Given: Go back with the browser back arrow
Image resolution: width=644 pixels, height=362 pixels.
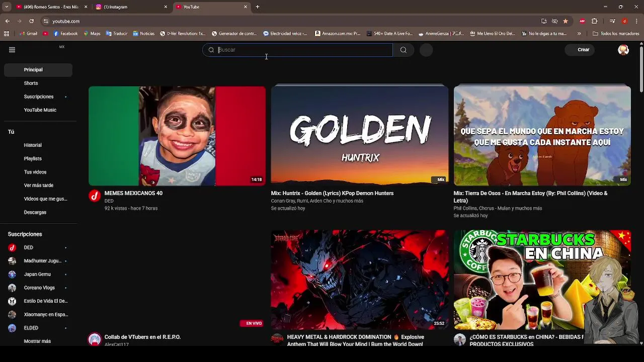Looking at the screenshot, I should (7, 21).
